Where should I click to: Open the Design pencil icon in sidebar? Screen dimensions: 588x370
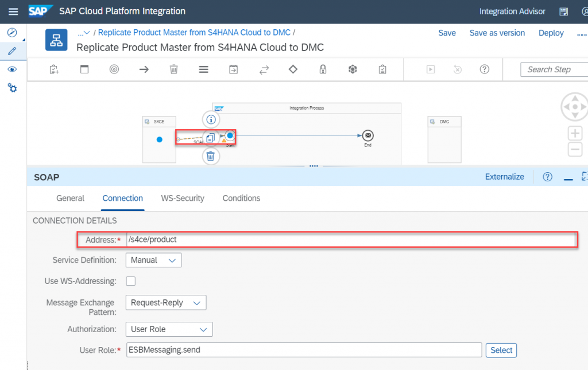pyautogui.click(x=12, y=51)
